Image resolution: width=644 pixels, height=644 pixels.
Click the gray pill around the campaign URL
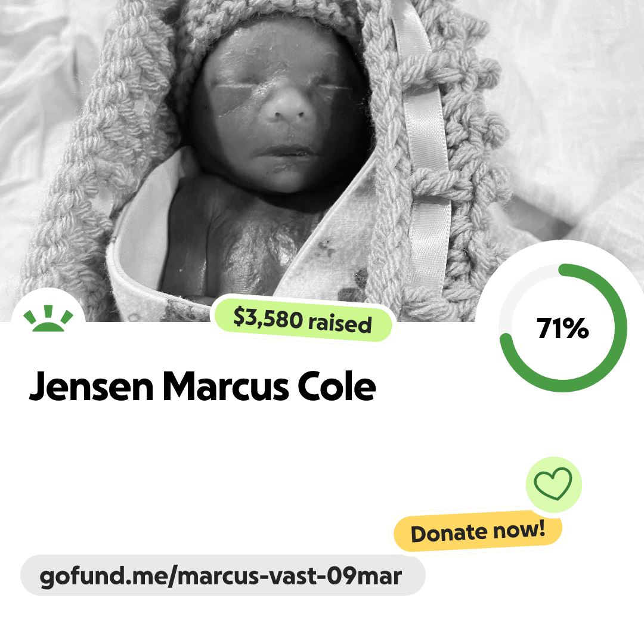coord(222,575)
